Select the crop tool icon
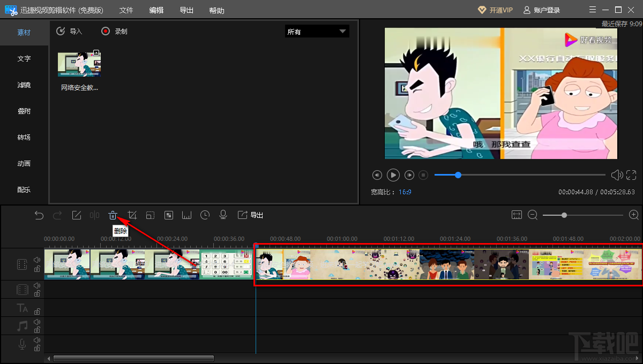 [x=133, y=215]
